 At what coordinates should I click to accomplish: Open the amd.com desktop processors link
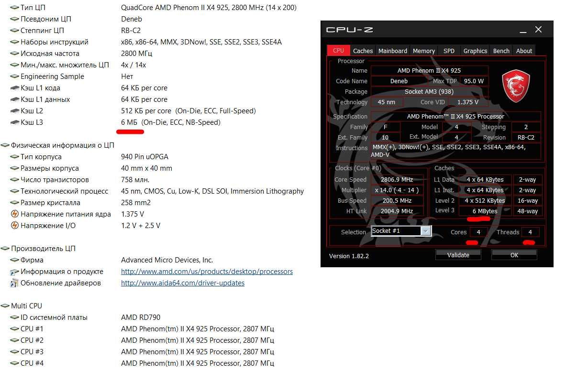pyautogui.click(x=207, y=272)
